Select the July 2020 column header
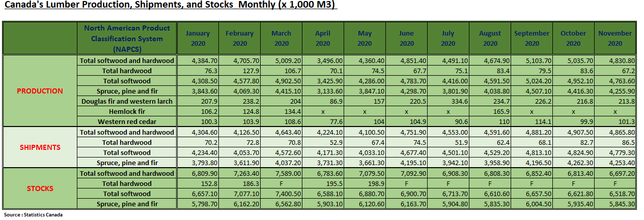 (447, 38)
